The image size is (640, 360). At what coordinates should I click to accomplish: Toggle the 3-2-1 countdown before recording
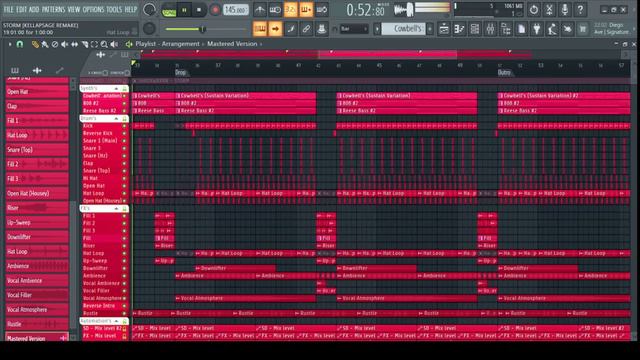[x=291, y=10]
